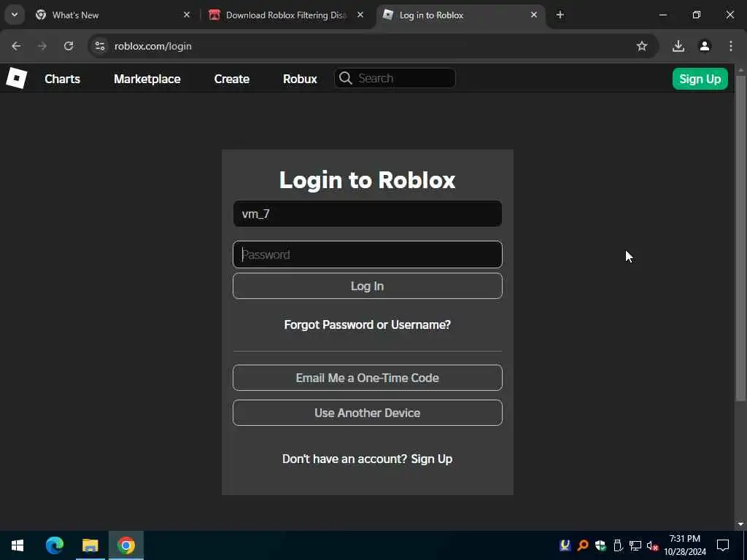Go back with the browser back arrow
The width and height of the screenshot is (747, 560).
(16, 46)
